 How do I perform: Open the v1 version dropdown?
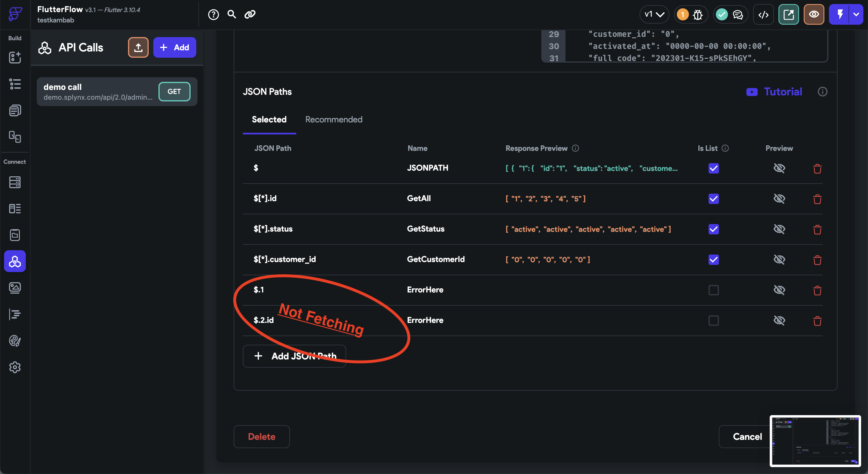654,14
